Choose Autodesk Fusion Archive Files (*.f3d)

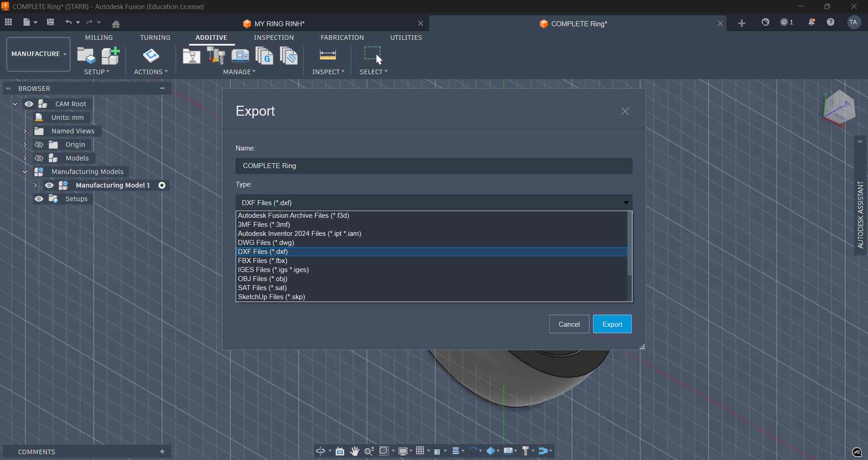[432, 216]
